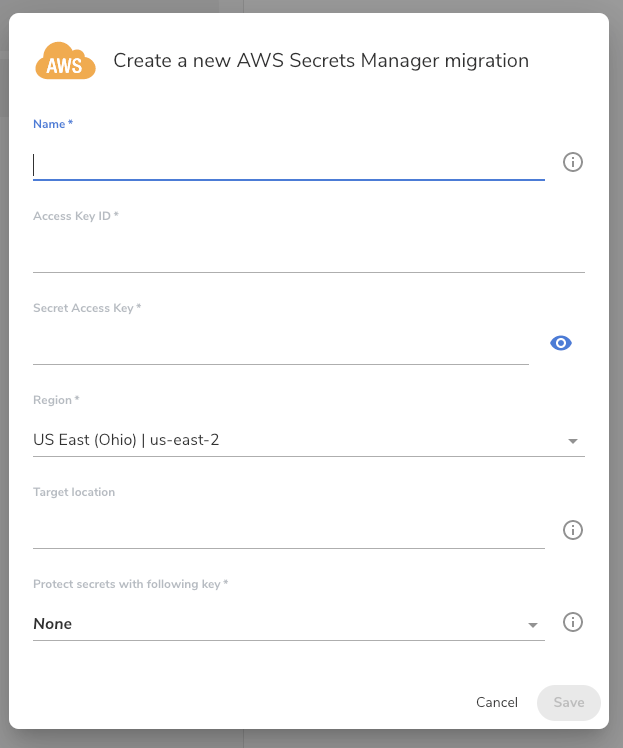Click the 'Access Key ID' label
This screenshot has height=748, width=623.
click(x=75, y=216)
